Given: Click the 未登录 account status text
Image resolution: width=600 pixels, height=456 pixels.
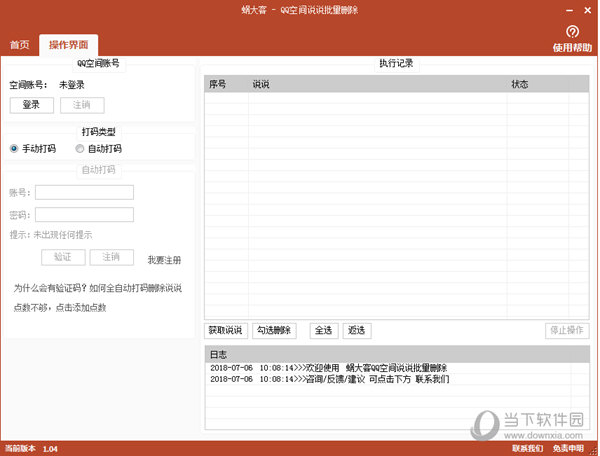Looking at the screenshot, I should pyautogui.click(x=72, y=85).
